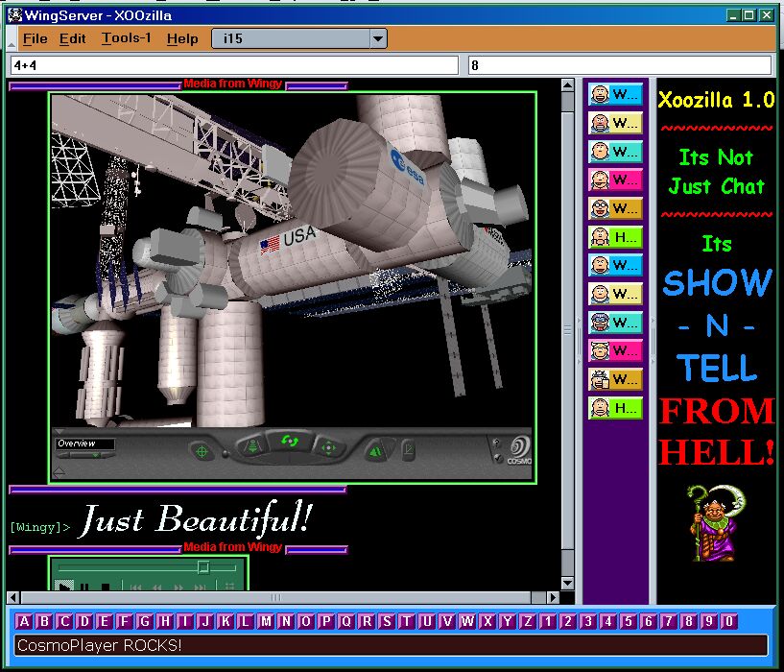This screenshot has width=784, height=672.
Task: Click the Cosmo logo icon
Action: pos(518,448)
